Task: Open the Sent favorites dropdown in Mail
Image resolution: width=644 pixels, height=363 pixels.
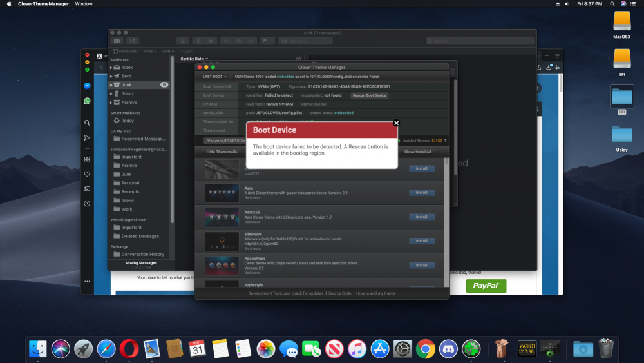Action: click(168, 52)
